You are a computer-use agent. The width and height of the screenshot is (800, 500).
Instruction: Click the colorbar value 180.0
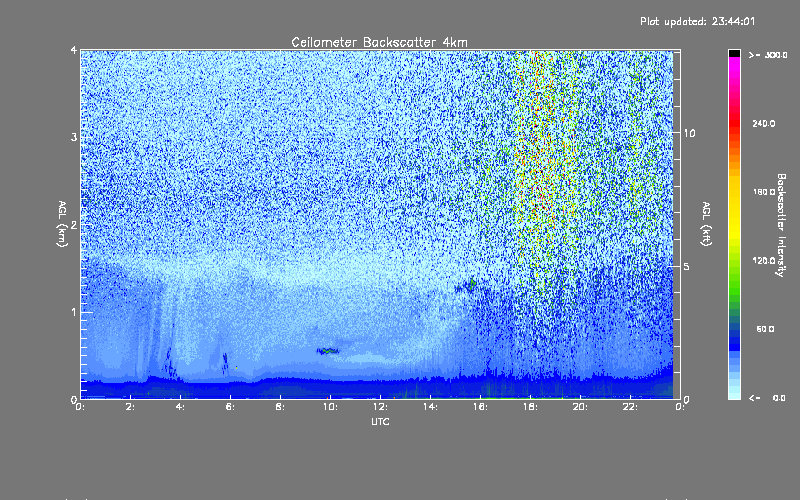763,192
